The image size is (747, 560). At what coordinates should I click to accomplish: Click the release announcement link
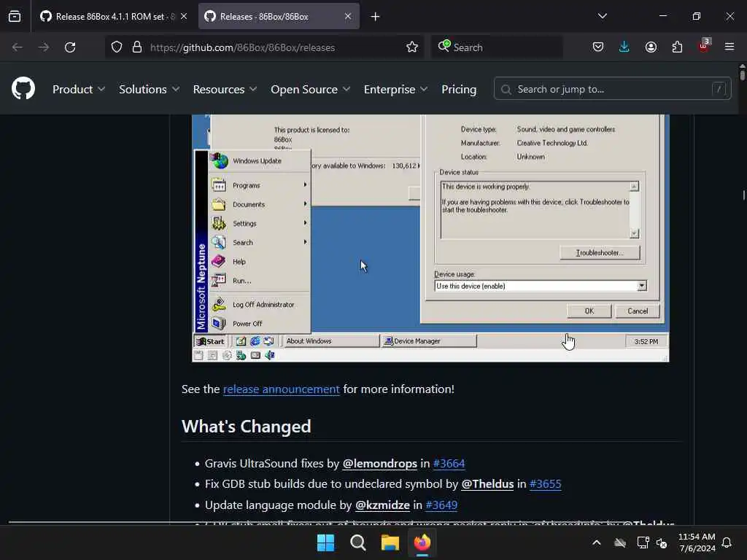(x=281, y=389)
